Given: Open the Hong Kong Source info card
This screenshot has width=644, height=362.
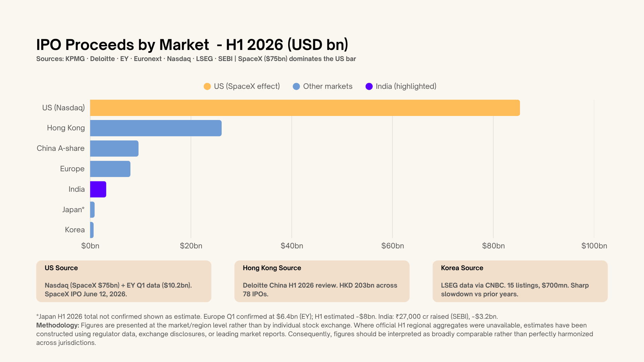Looking at the screenshot, I should [322, 281].
